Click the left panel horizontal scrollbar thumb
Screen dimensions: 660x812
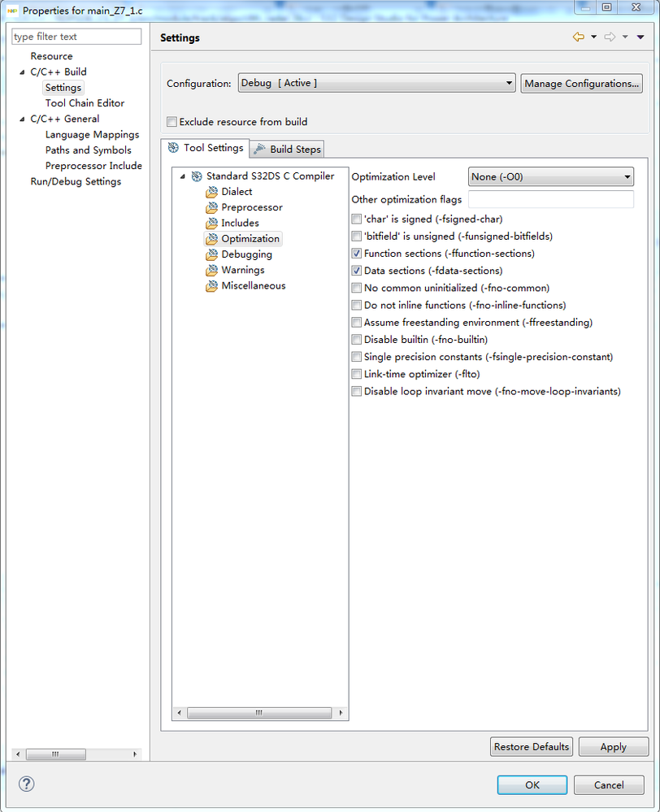pos(55,754)
